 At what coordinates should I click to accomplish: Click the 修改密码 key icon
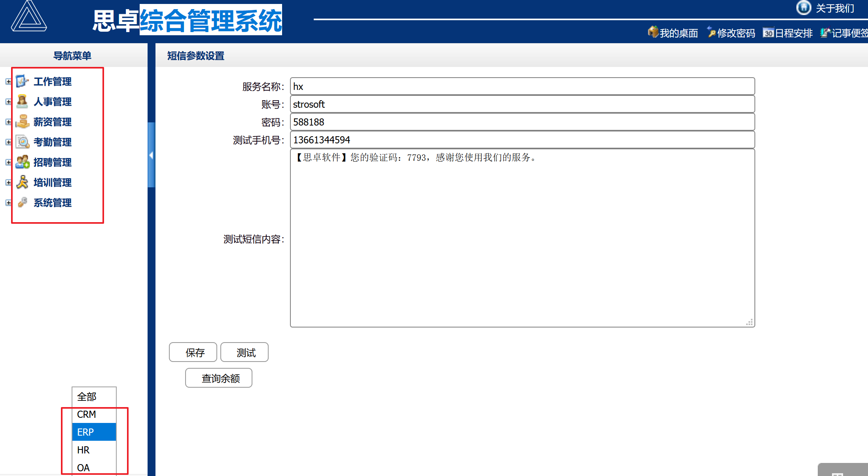(711, 32)
